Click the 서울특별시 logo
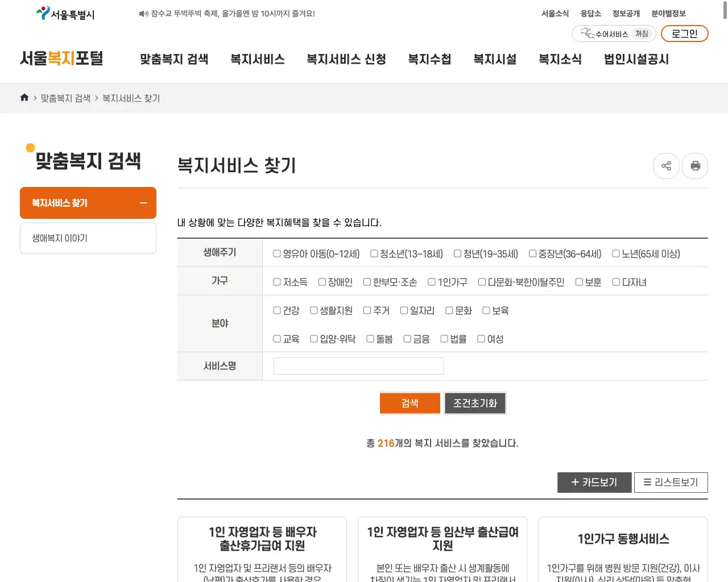This screenshot has width=728, height=582. click(65, 14)
